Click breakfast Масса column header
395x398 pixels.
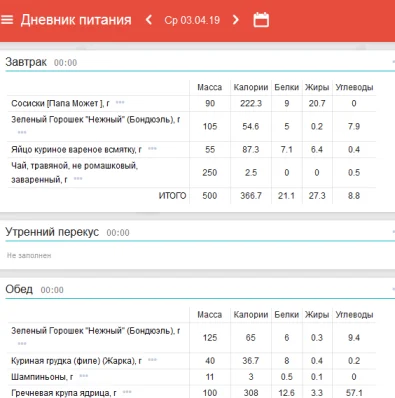click(210, 87)
